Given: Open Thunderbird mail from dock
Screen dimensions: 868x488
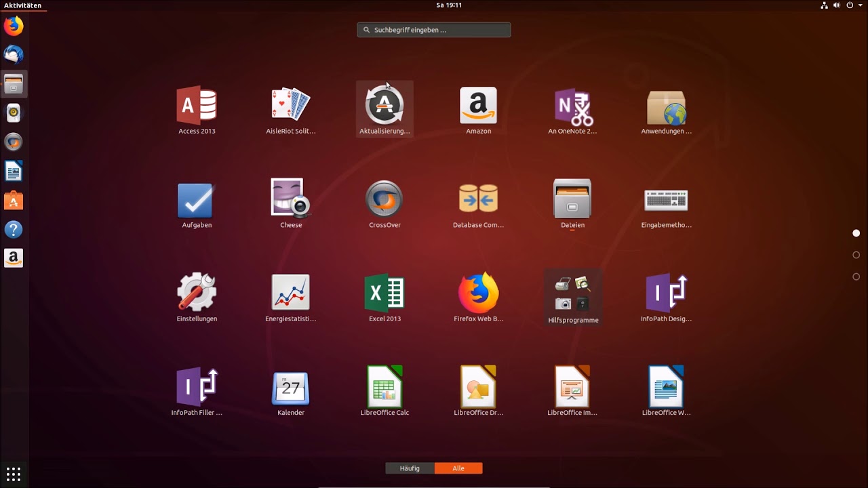Looking at the screenshot, I should click(14, 54).
